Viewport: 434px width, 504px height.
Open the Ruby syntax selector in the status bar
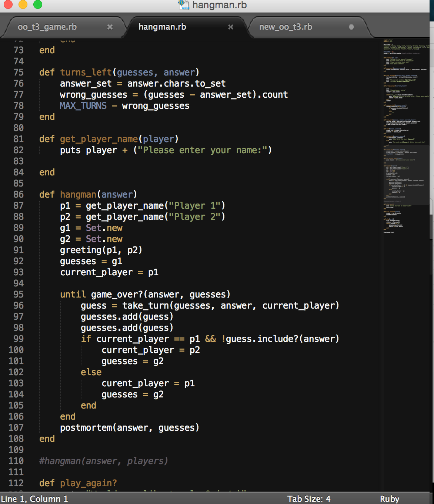[390, 499]
